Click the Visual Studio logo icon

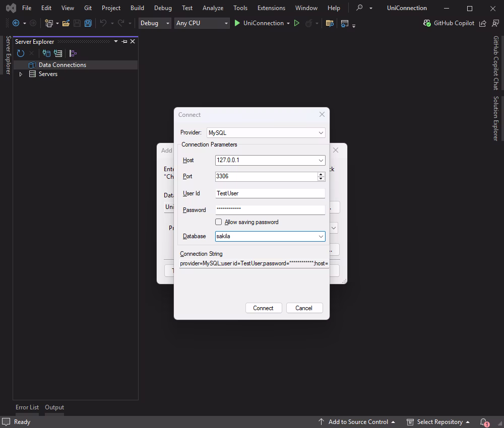(11, 8)
